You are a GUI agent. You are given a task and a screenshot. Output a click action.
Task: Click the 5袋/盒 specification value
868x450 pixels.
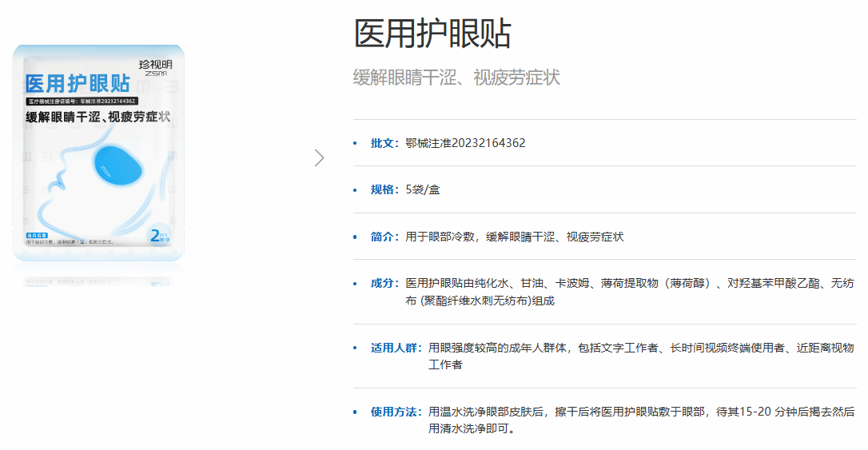pyautogui.click(x=423, y=189)
